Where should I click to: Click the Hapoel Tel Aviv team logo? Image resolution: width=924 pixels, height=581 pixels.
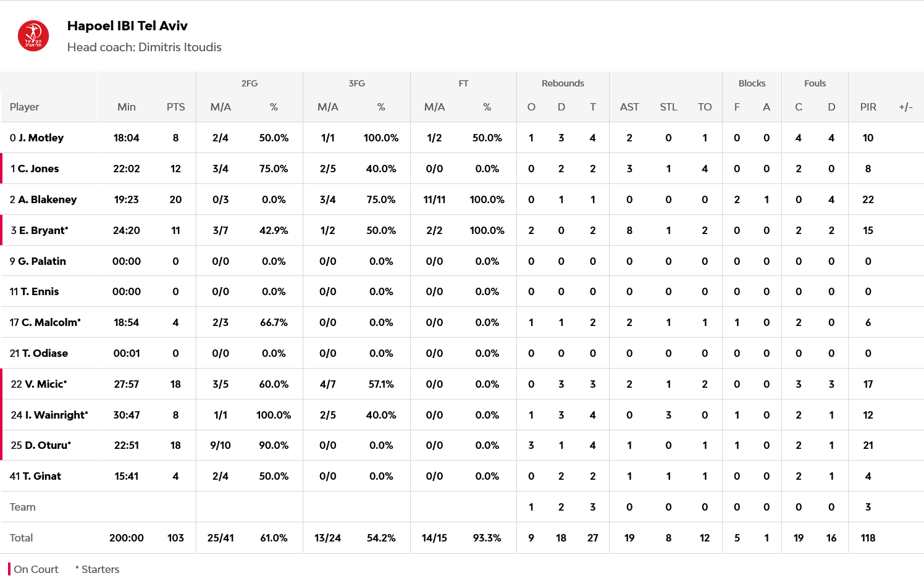pos(33,36)
